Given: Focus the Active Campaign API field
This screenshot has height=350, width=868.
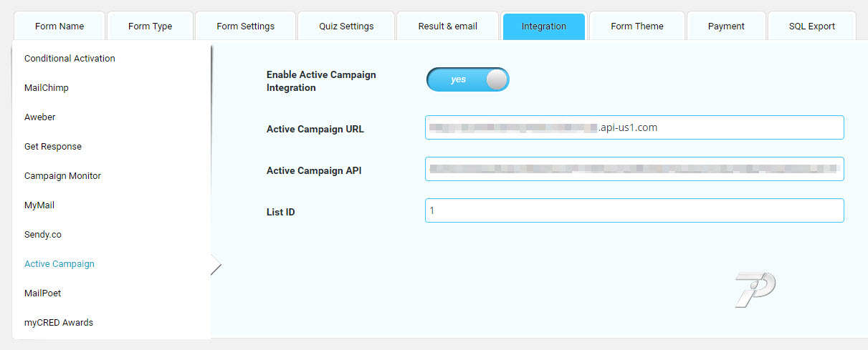Looking at the screenshot, I should coord(634,170).
